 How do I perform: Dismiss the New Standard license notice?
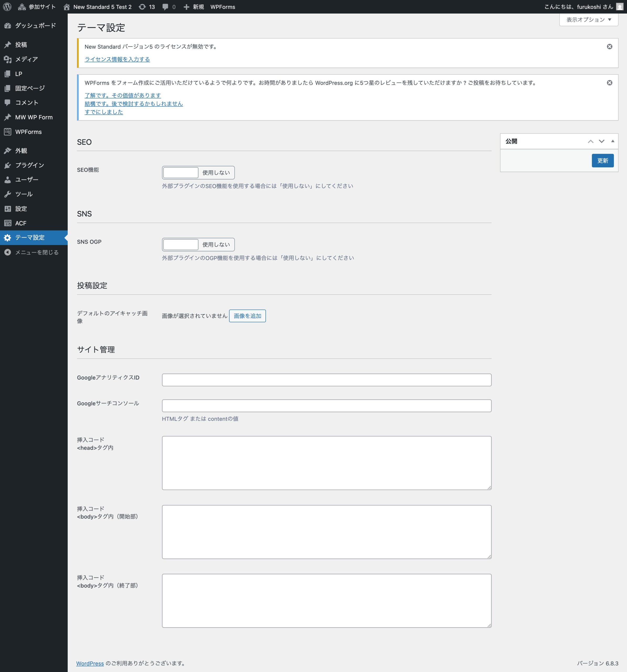pos(609,47)
